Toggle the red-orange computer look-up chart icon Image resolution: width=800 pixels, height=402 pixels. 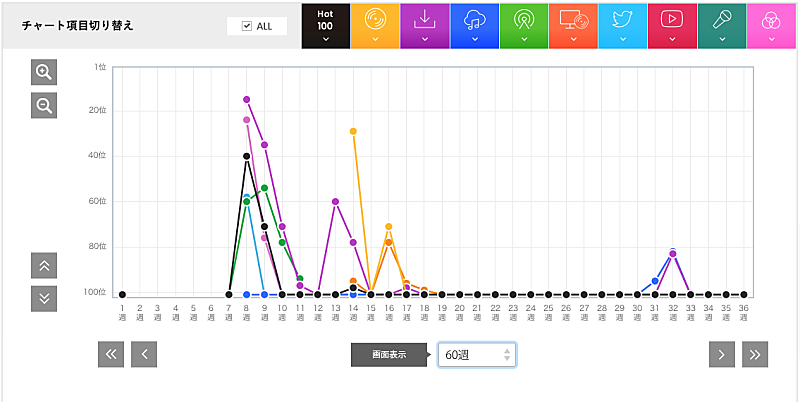(x=573, y=25)
